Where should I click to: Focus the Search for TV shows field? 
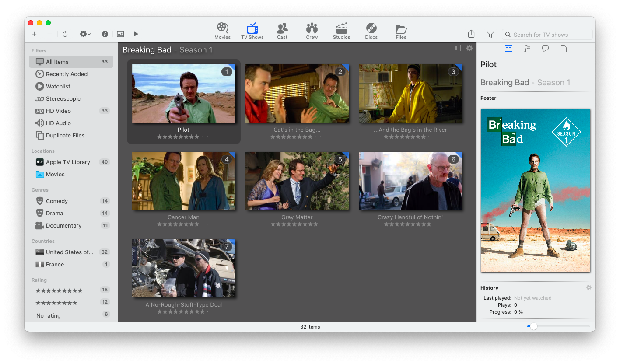pos(547,35)
